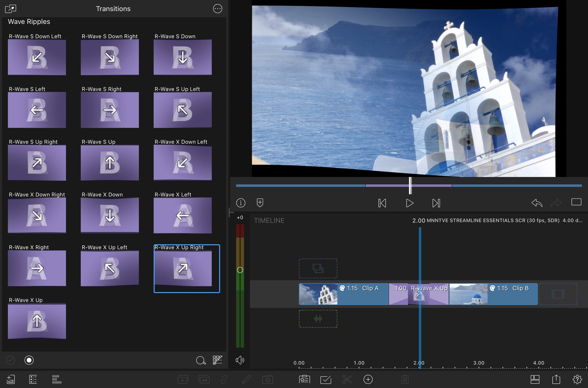Select the R-Wave S Up Left transition thumbnail
Viewport: 588px width, 388px height.
[183, 110]
